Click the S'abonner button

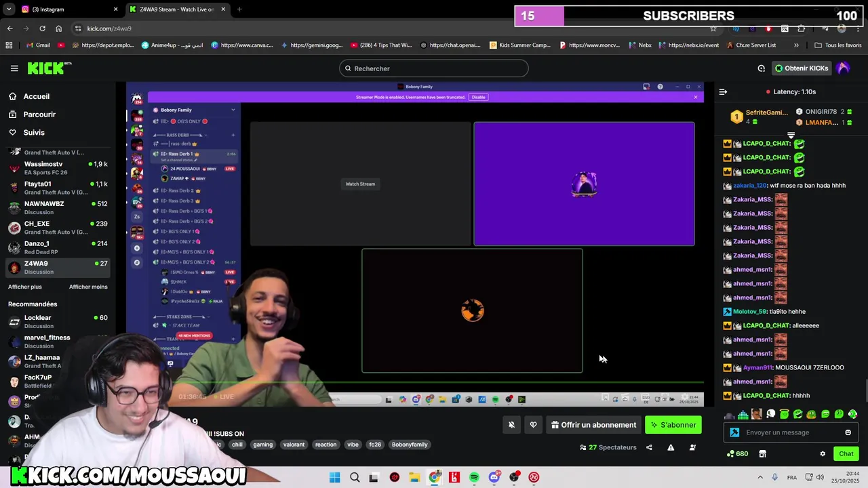pyautogui.click(x=673, y=425)
